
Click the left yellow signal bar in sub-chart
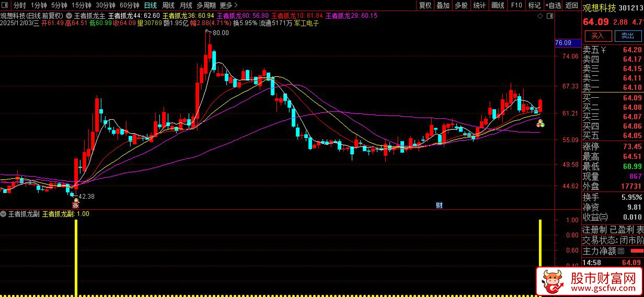coord(76,257)
